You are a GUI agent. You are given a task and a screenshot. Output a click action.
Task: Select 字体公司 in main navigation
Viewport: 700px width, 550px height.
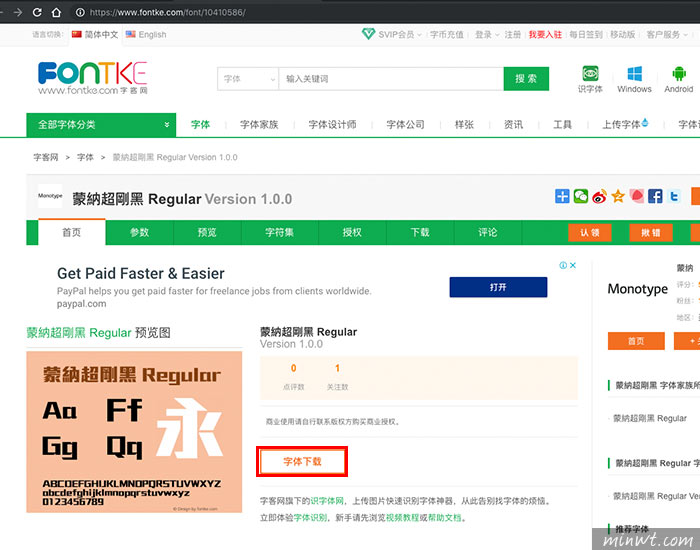pos(405,125)
